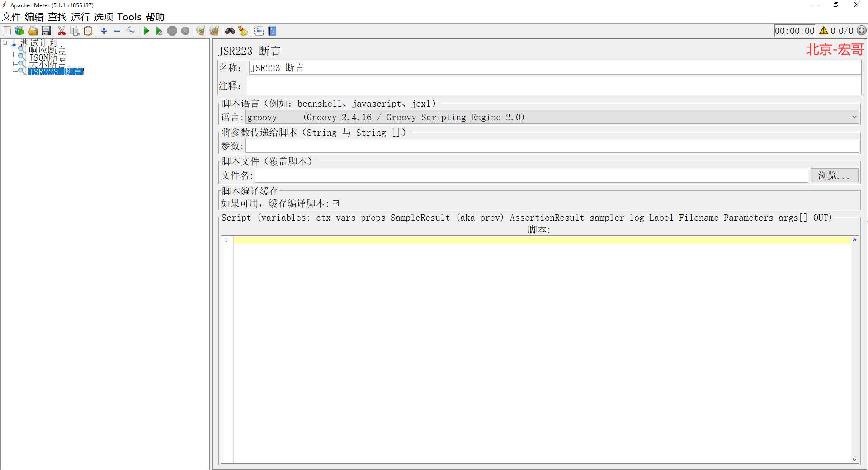Click the 注释 comment field
Image resolution: width=868 pixels, height=470 pixels.
[553, 85]
